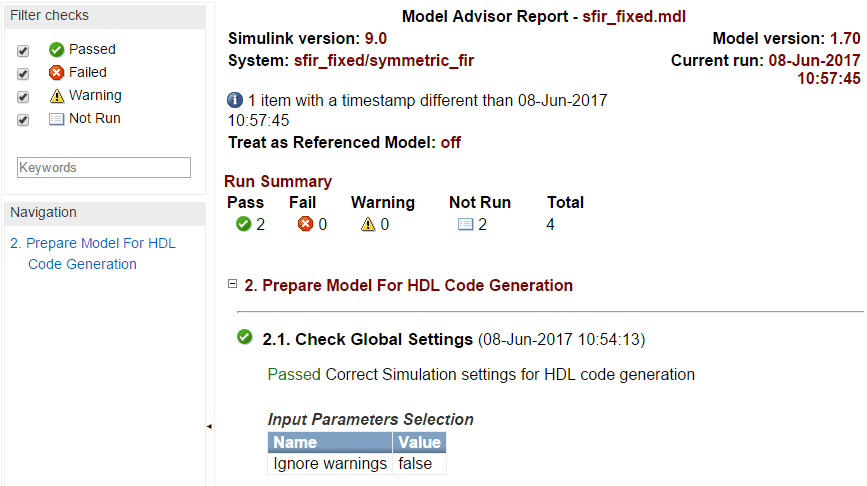Click the red Failed icon in filter list
Viewport: 867px width, 486px height.
point(57,72)
